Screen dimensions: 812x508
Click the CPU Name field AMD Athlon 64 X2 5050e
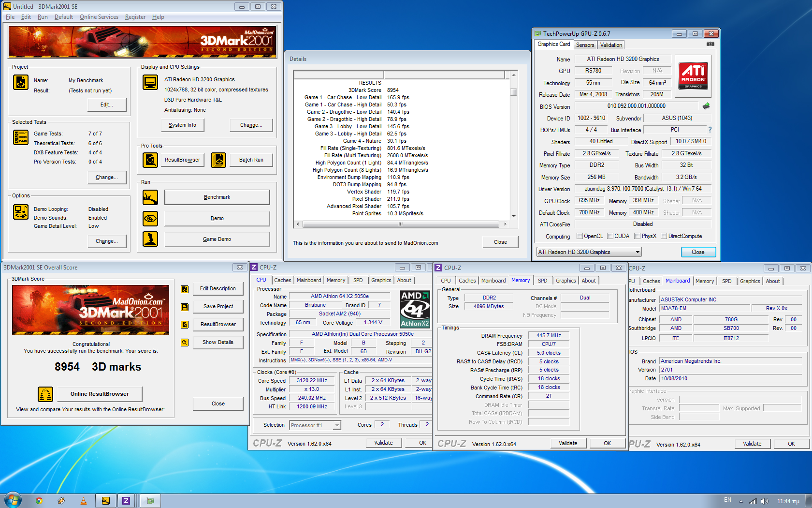tap(340, 296)
